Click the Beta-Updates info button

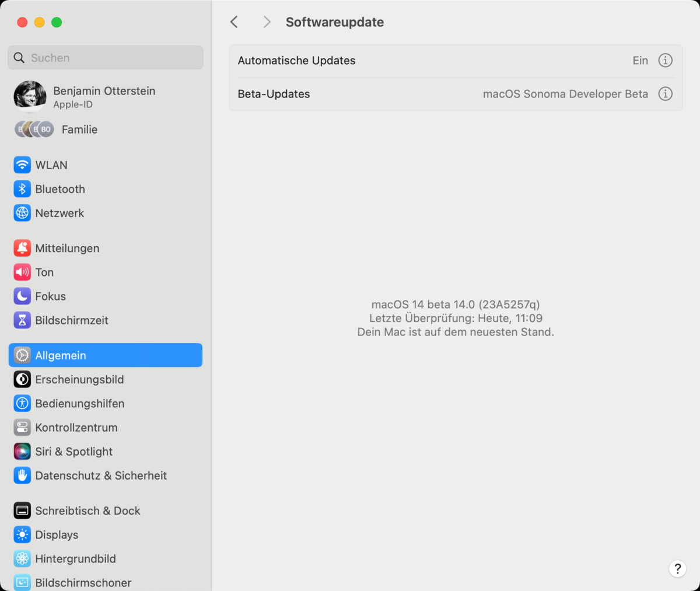pyautogui.click(x=665, y=93)
